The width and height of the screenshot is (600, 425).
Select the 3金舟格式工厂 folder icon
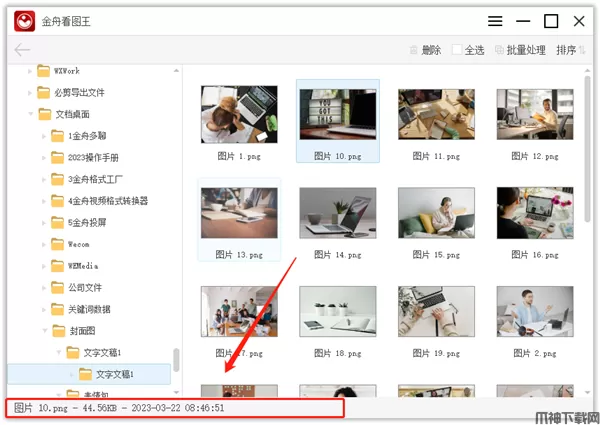[x=57, y=179]
